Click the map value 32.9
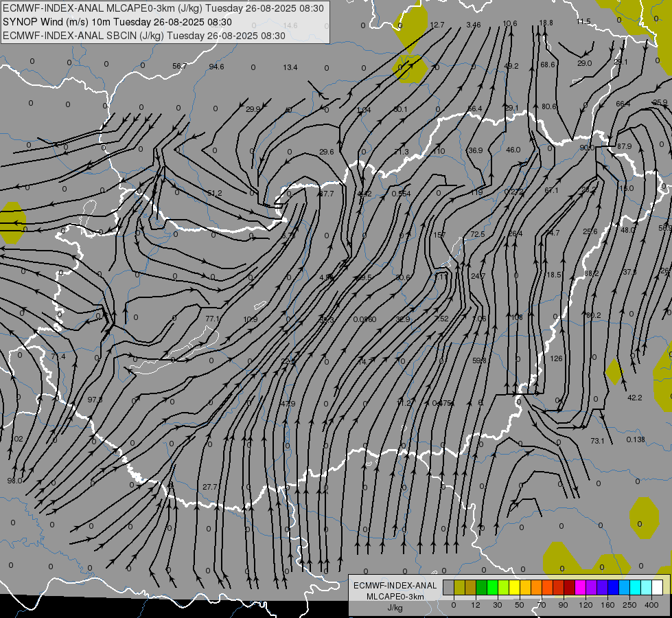 coord(403,319)
